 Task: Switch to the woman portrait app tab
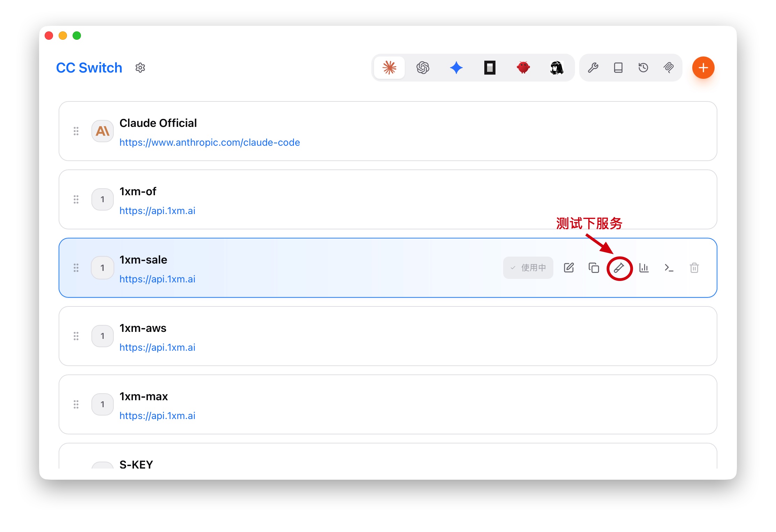(557, 68)
